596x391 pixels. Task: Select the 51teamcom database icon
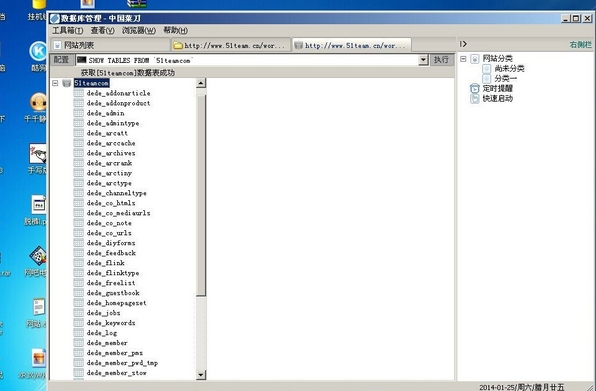pos(67,83)
